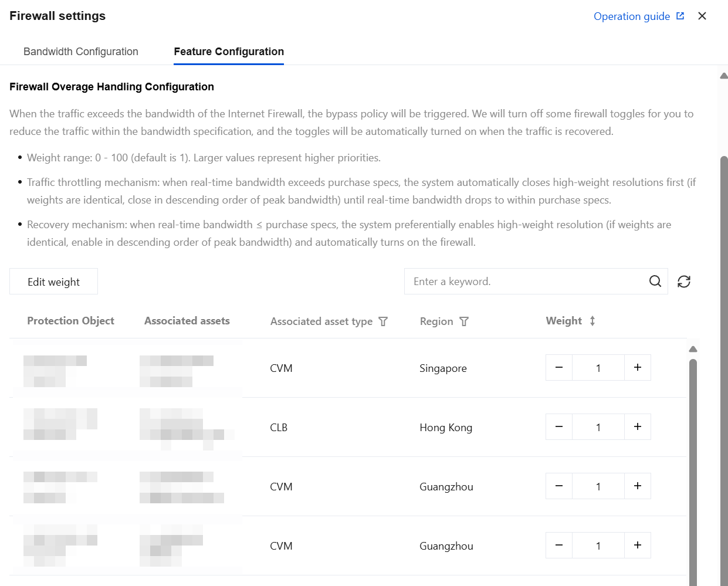The image size is (728, 586).
Task: Decrease weight for the Singapore row
Action: 559,368
